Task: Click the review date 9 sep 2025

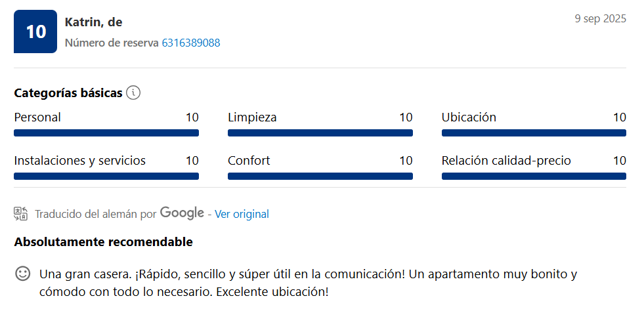Action: 600,18
